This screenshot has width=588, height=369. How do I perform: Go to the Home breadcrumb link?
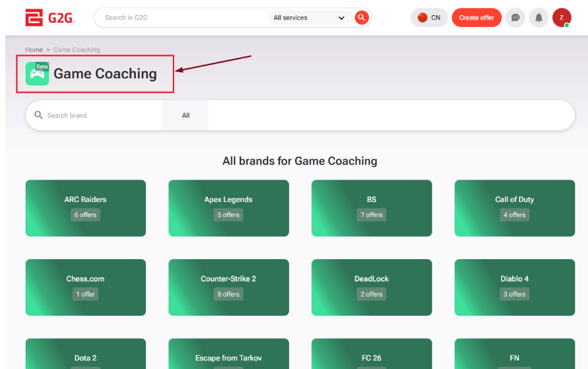34,49
